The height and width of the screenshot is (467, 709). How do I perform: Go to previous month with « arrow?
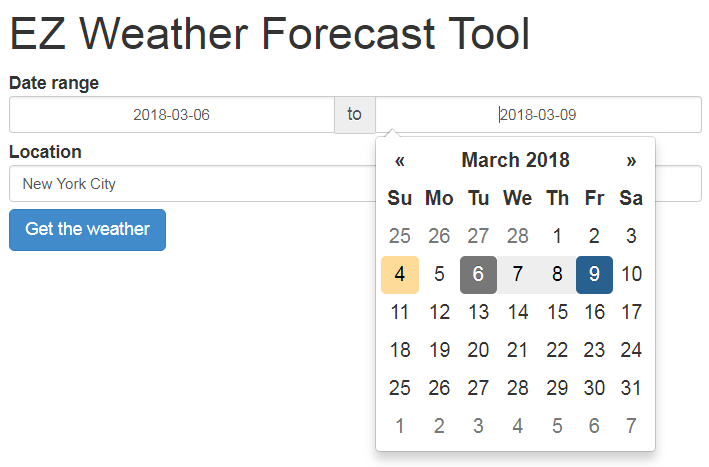400,160
